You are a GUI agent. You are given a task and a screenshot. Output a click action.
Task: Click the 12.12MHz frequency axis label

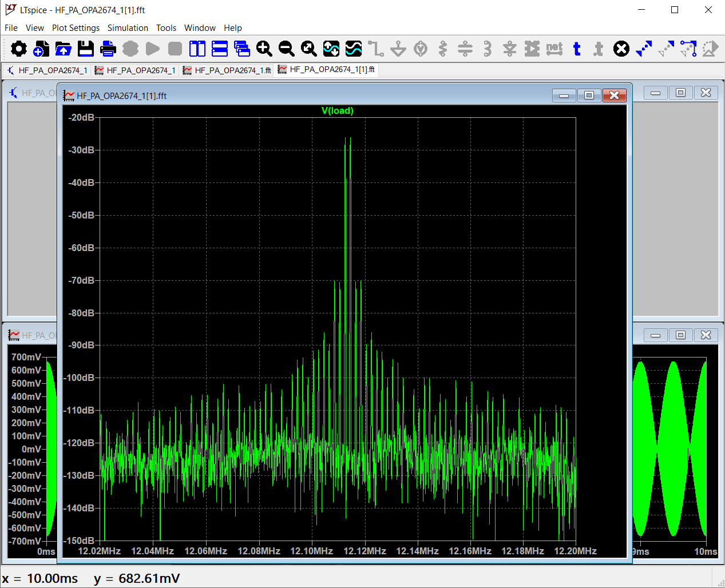click(x=365, y=551)
